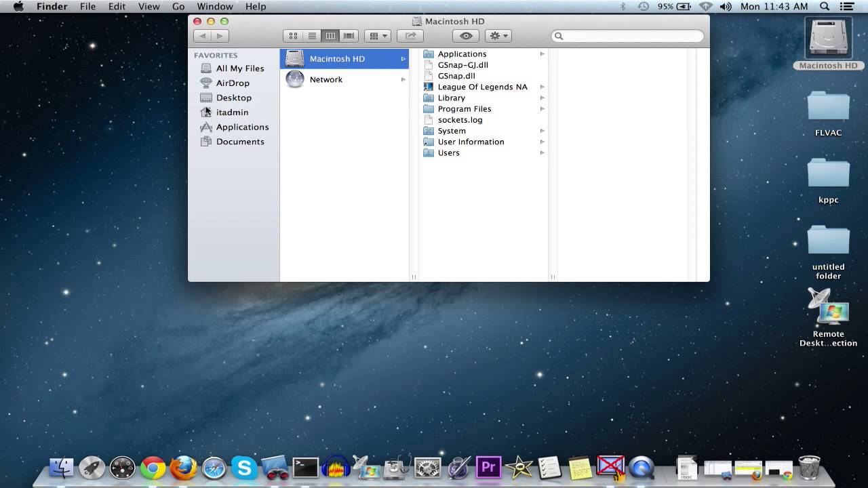Go back with the Finder back arrow
Viewport: 868px width, 488px height.
pyautogui.click(x=202, y=36)
